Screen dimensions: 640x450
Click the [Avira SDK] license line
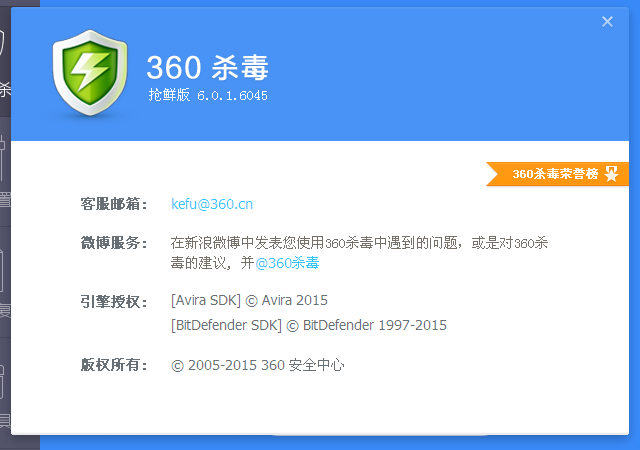point(249,300)
